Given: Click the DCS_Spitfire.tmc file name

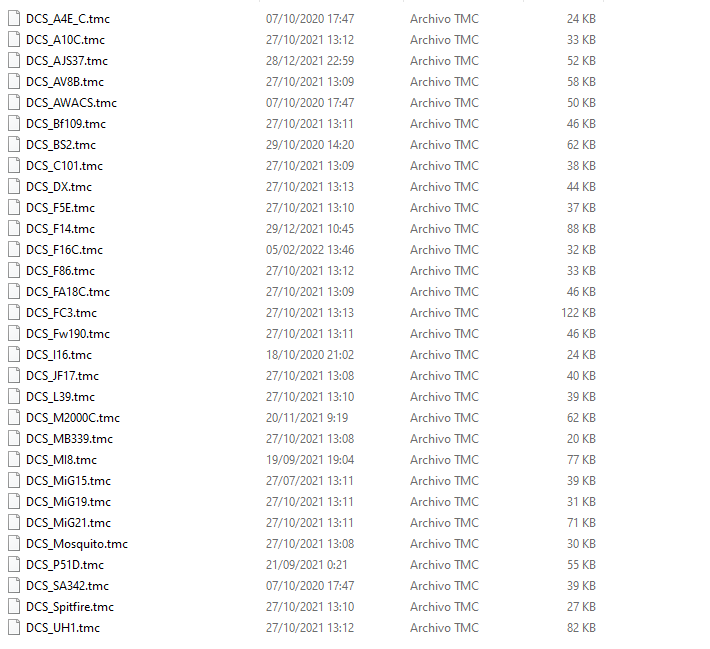Looking at the screenshot, I should point(70,607).
